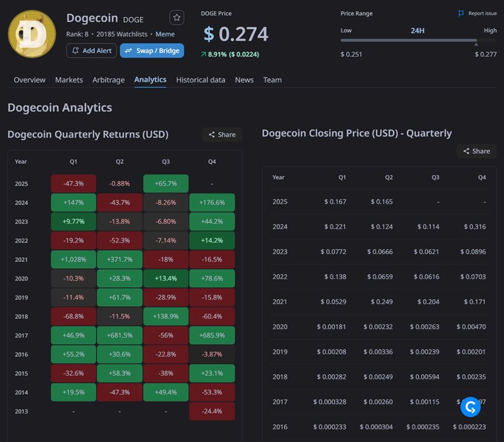Image resolution: width=504 pixels, height=442 pixels.
Task: Click the -68.8% cell for 2018 Q1
Action: (x=74, y=317)
